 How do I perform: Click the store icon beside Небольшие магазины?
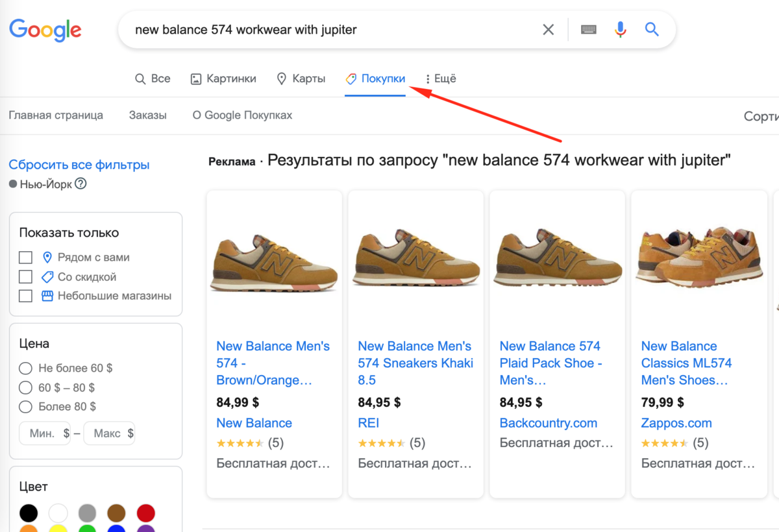point(47,296)
